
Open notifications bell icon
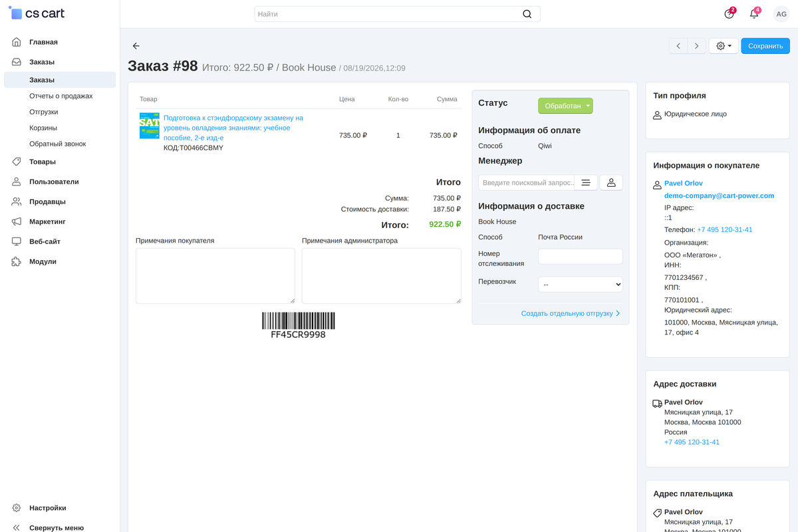[x=754, y=14]
